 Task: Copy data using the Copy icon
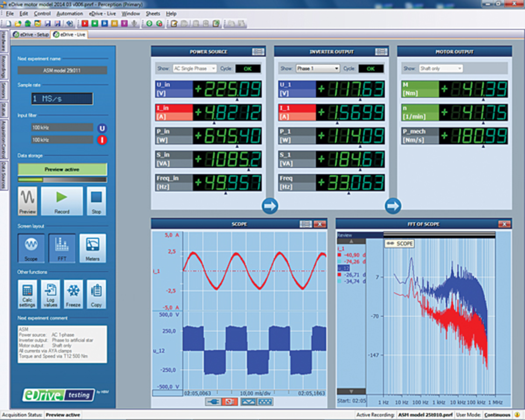(96, 294)
